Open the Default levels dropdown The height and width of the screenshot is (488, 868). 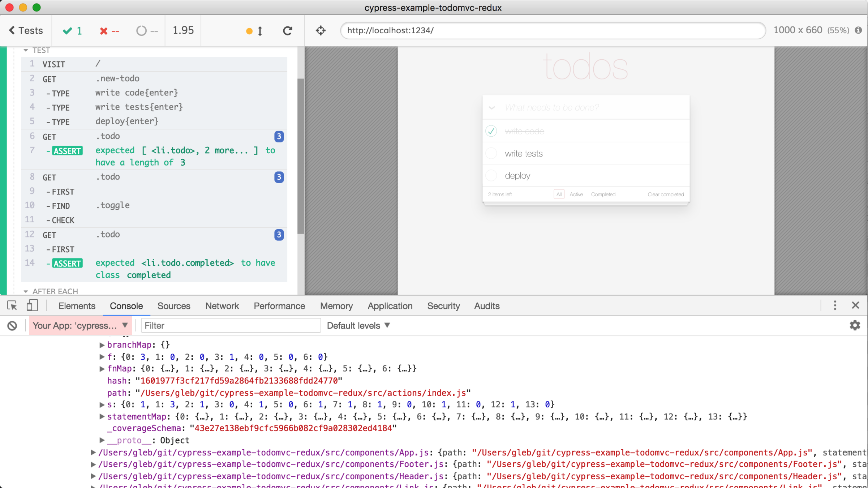tap(358, 326)
